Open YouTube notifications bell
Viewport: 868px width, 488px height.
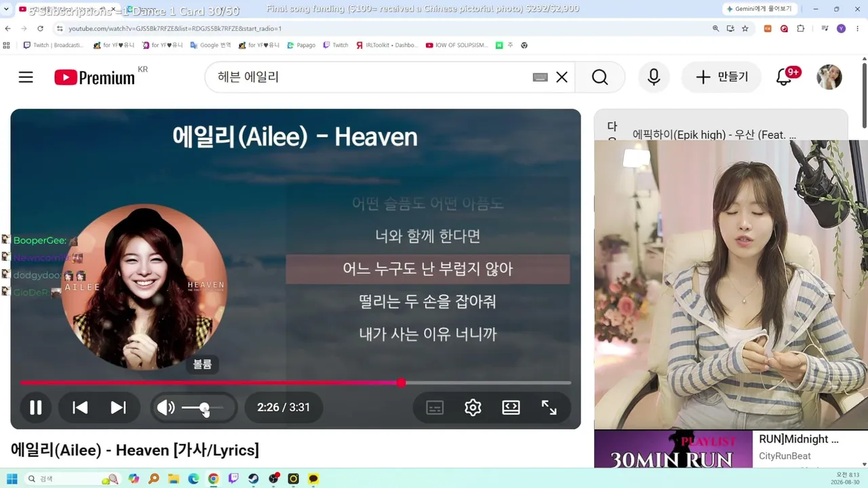pyautogui.click(x=785, y=77)
